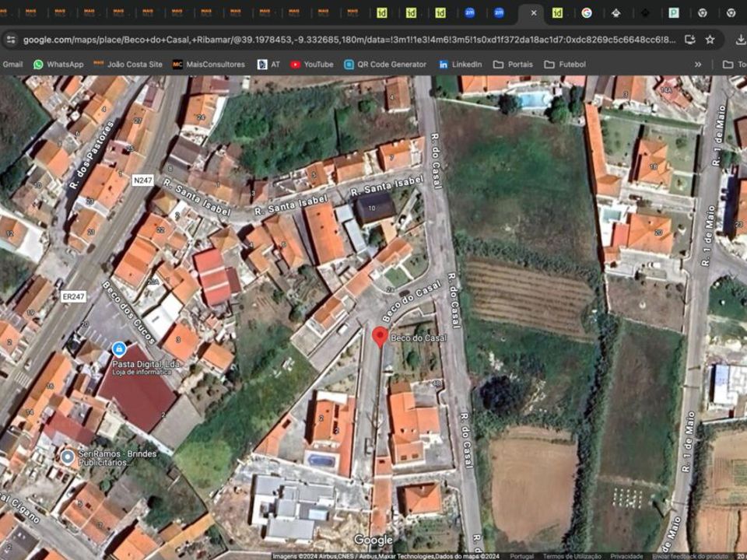Click the red Beco do Casal map pin
Screen dimensions: 747x560
click(380, 336)
